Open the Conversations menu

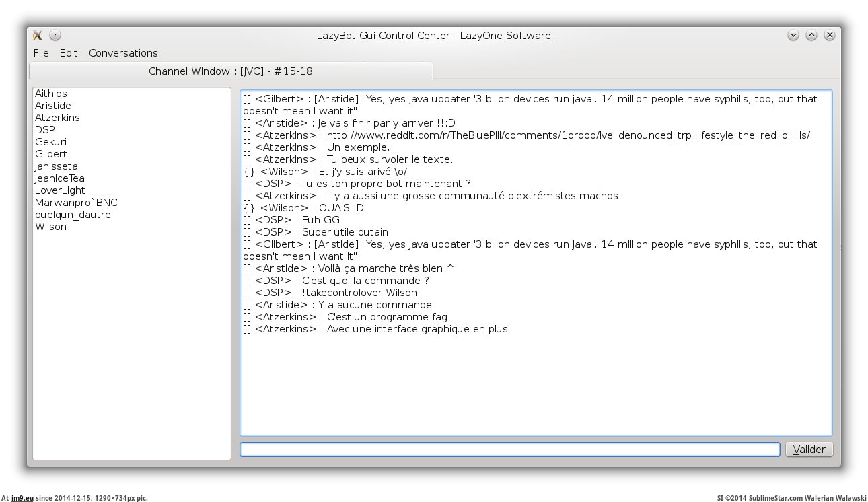tap(123, 53)
